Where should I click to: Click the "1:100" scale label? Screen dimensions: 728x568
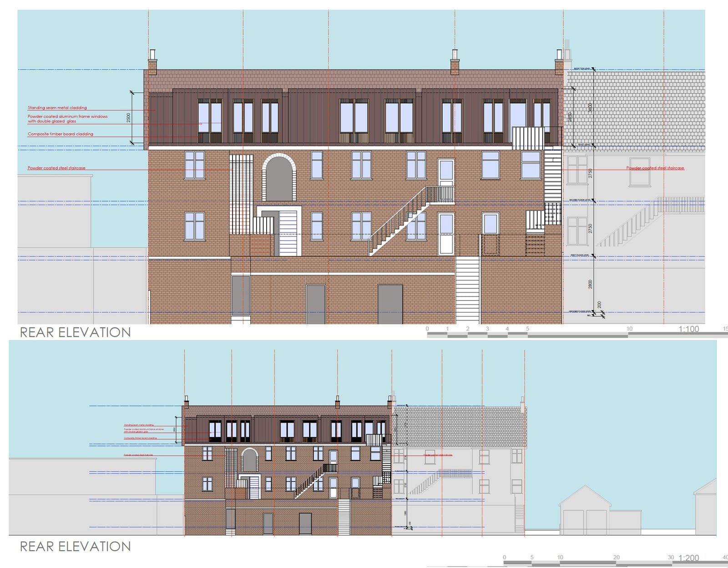click(688, 329)
